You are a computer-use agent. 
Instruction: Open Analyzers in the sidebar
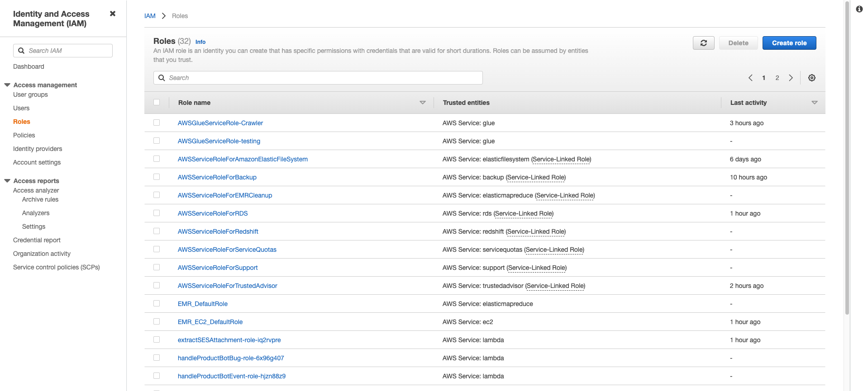36,213
